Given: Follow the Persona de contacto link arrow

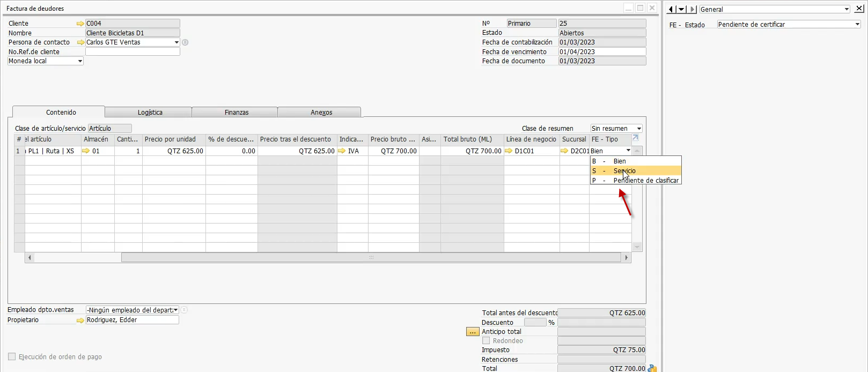Looking at the screenshot, I should click(80, 42).
